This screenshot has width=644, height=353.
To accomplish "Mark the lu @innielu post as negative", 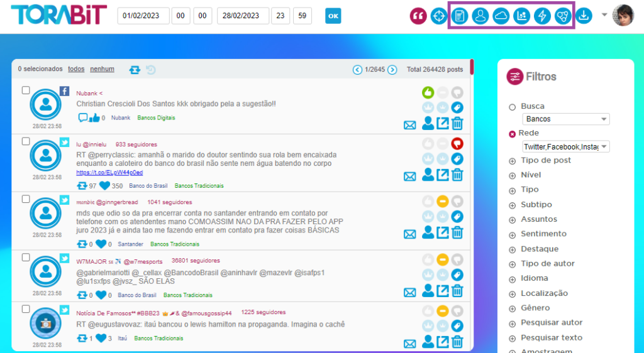I will [x=457, y=144].
